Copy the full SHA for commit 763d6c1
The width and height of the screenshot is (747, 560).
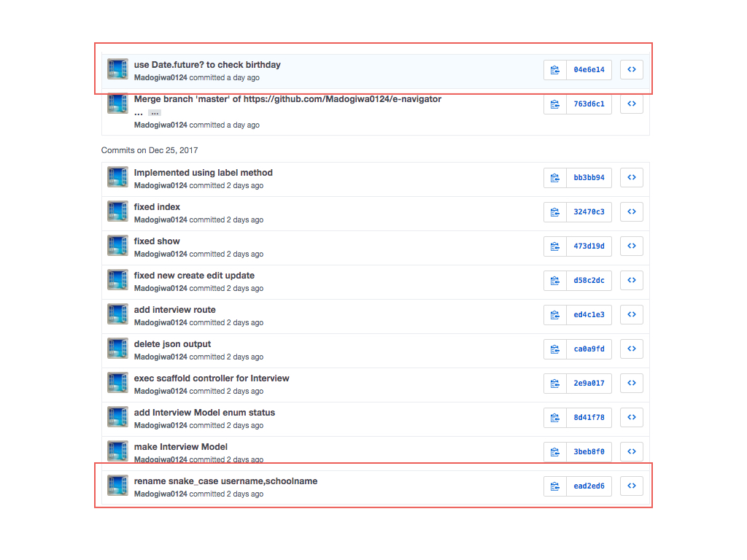(x=555, y=104)
